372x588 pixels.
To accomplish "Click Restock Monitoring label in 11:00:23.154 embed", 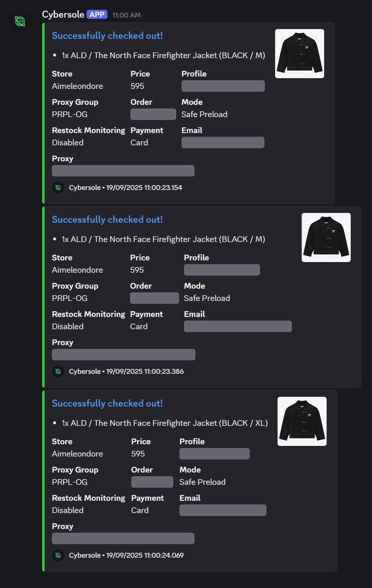I will point(89,130).
